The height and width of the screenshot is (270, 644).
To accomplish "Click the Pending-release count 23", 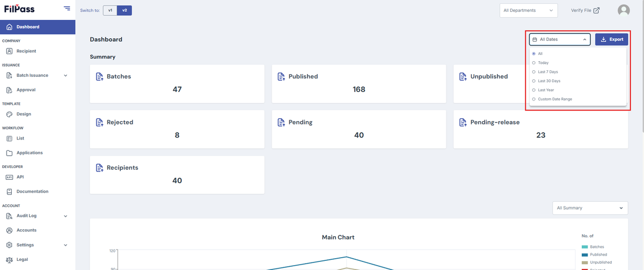I will point(541,135).
